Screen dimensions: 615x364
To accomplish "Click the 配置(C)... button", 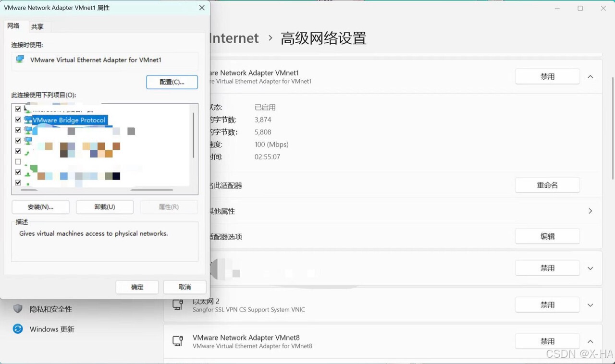I will [x=172, y=82].
